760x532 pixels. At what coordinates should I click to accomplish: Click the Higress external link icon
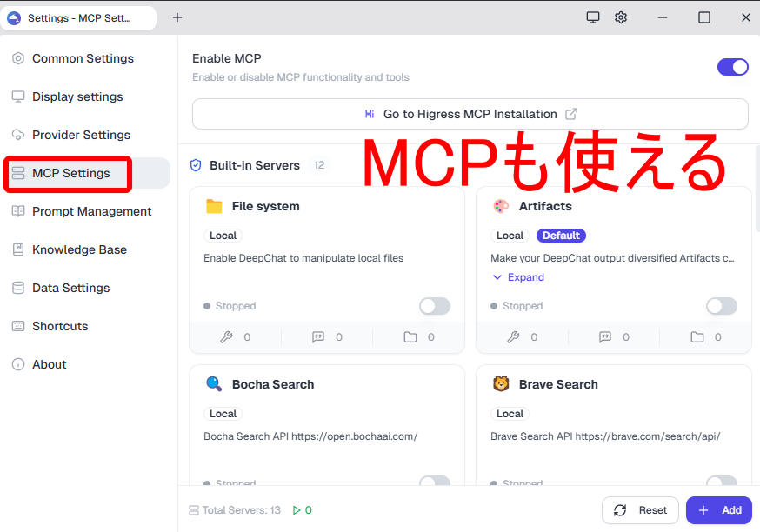571,114
